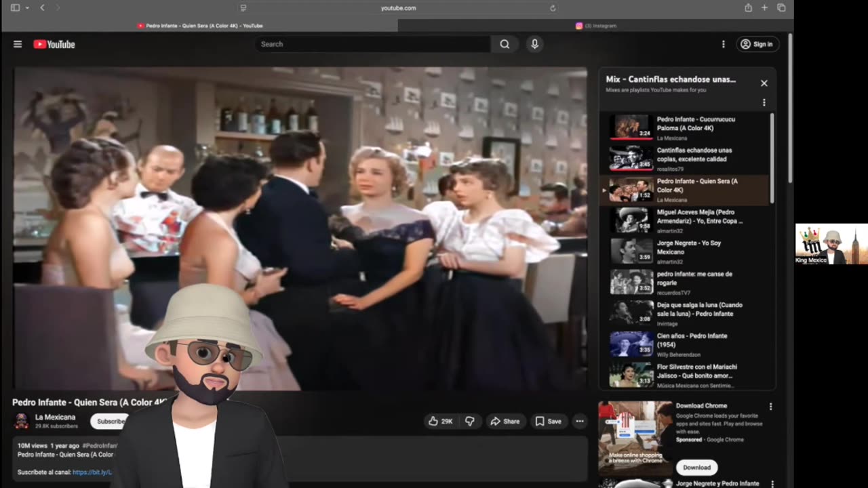Go to the YouTube home logo
Image resolution: width=868 pixels, height=488 pixels.
(x=54, y=44)
